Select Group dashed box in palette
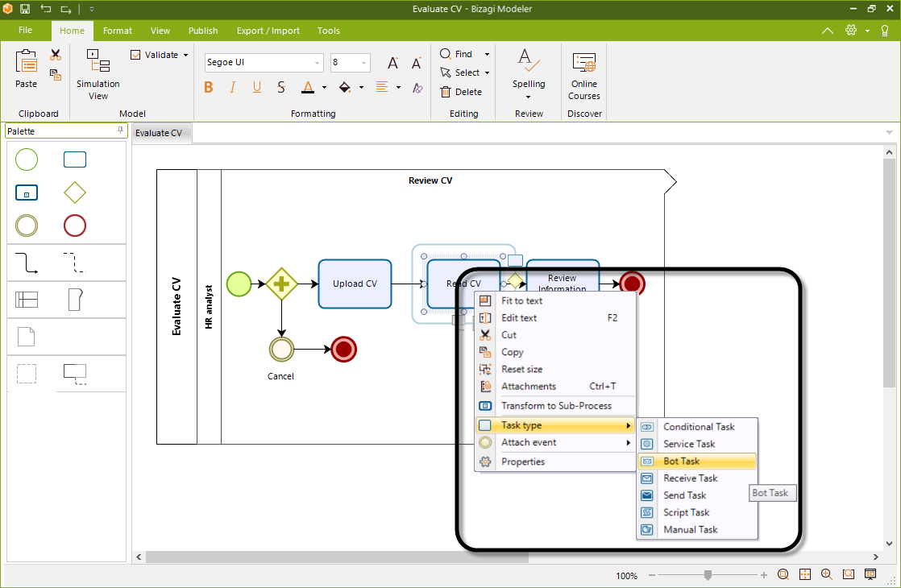901x588 pixels. (27, 374)
